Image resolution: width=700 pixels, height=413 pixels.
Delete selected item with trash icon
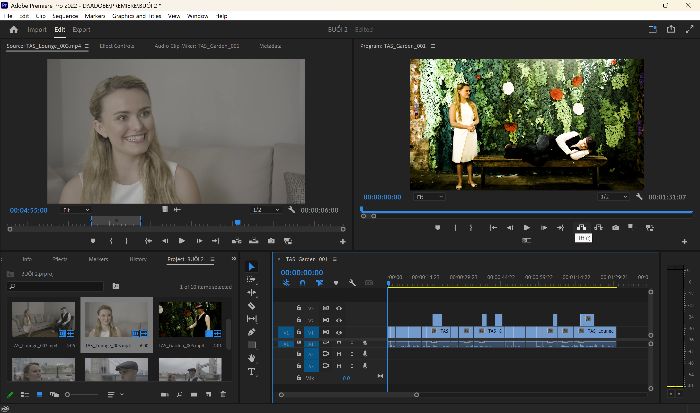[223, 395]
